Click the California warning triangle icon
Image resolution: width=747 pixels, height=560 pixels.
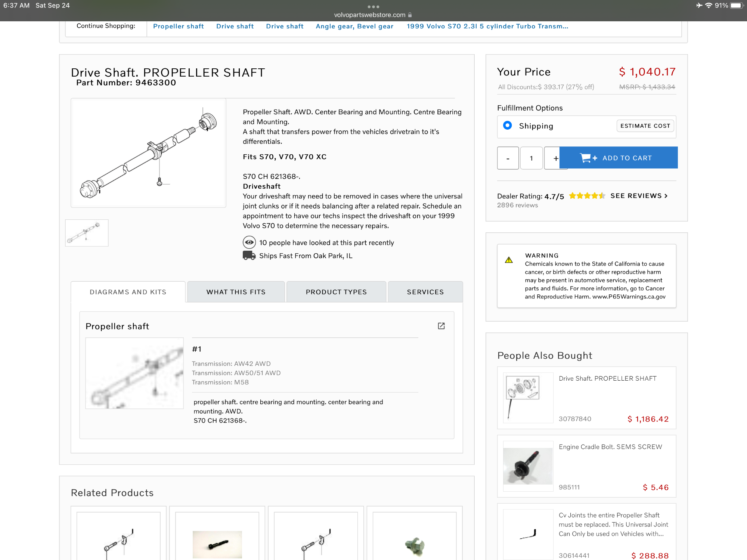point(509,260)
